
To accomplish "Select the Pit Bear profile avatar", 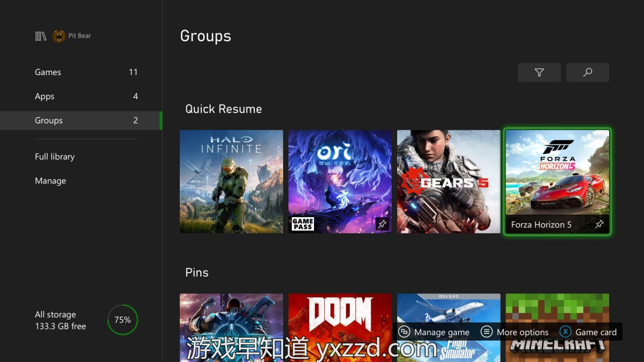I will (58, 36).
